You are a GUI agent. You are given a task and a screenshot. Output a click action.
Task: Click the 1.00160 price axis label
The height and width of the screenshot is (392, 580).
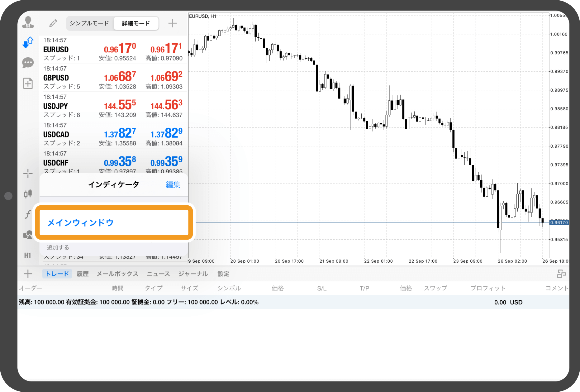point(559,34)
